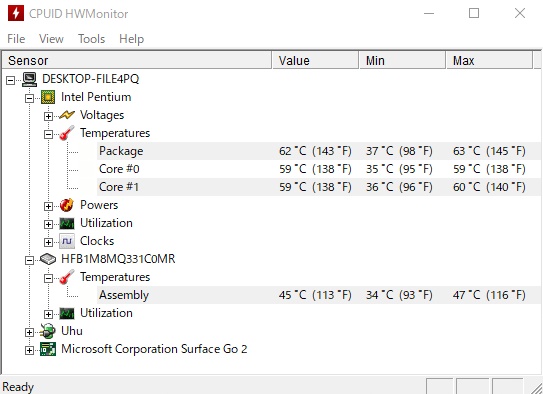This screenshot has height=394, width=543.
Task: Open the Tools menu
Action: [91, 39]
